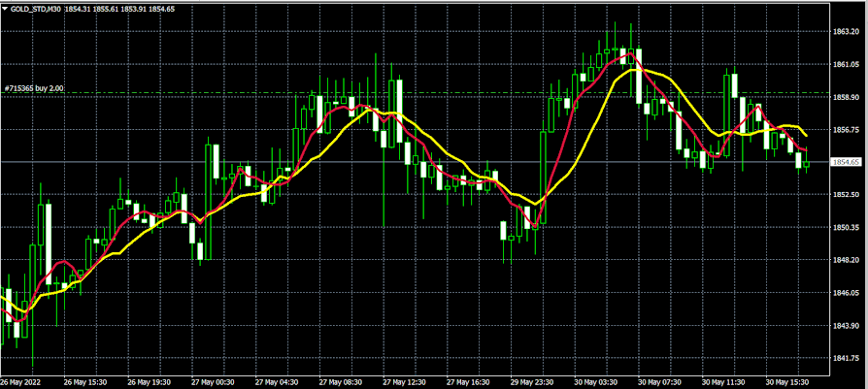Click the 1852.50 price axis label
The height and width of the screenshot is (389, 868).
(x=846, y=195)
